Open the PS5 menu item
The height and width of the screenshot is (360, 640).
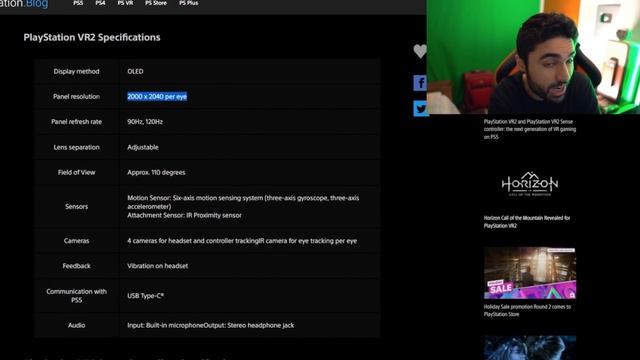pos(78,3)
